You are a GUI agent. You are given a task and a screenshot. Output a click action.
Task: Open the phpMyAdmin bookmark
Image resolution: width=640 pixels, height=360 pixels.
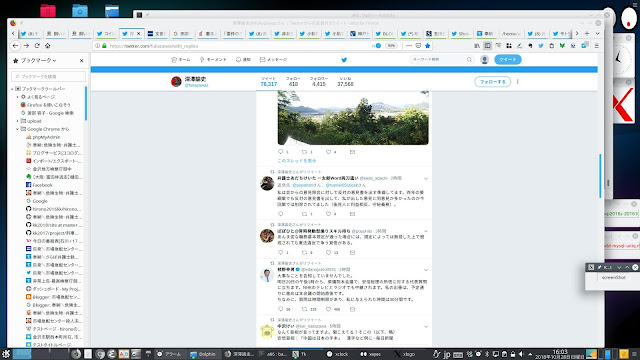click(46, 137)
